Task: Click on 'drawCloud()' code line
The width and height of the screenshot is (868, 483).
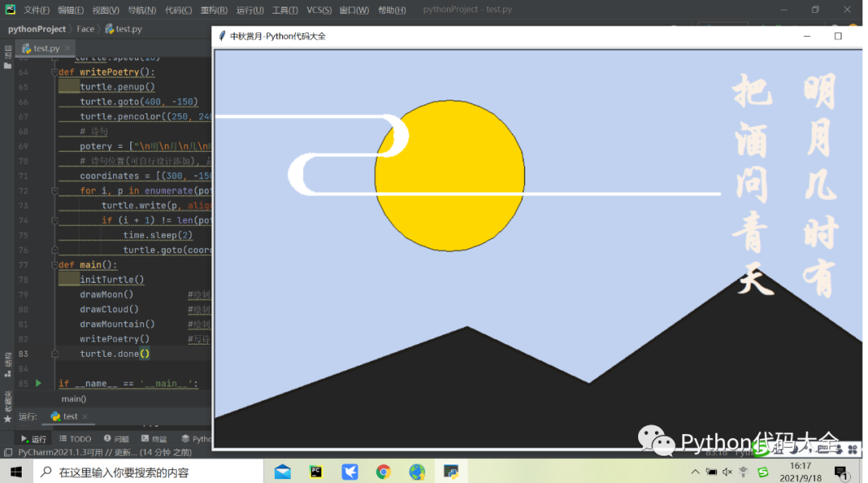Action: click(x=109, y=309)
